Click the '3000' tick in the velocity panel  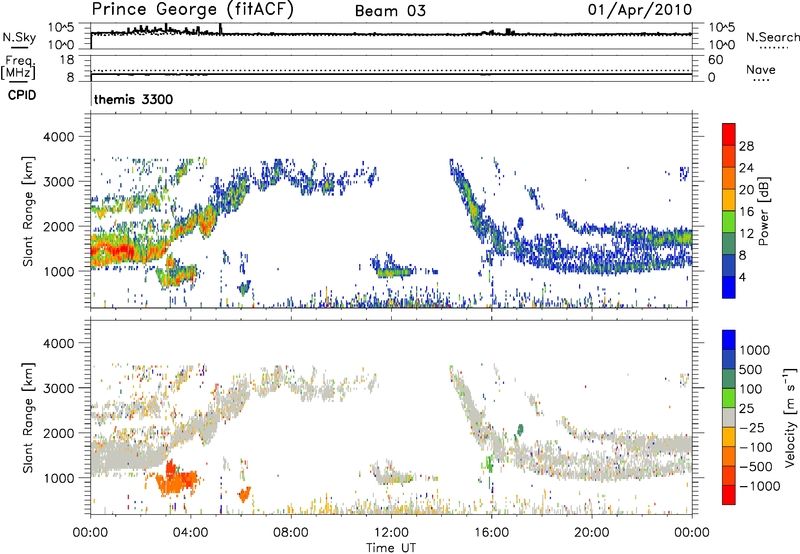click(x=58, y=388)
